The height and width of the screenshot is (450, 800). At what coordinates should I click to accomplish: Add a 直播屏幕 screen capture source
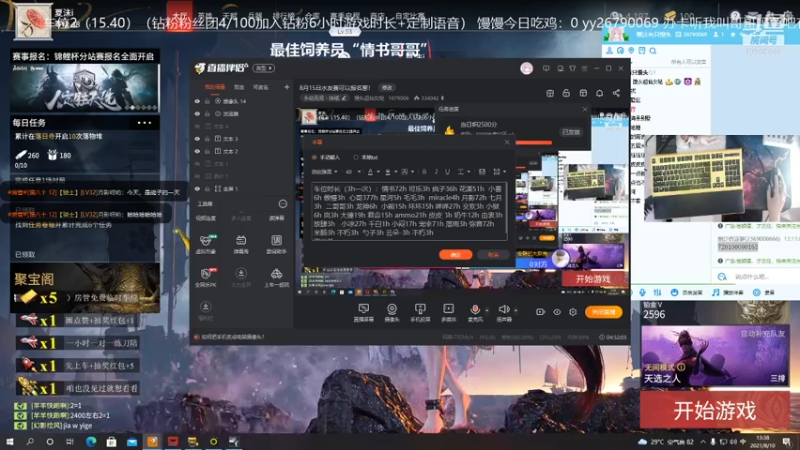tap(363, 312)
